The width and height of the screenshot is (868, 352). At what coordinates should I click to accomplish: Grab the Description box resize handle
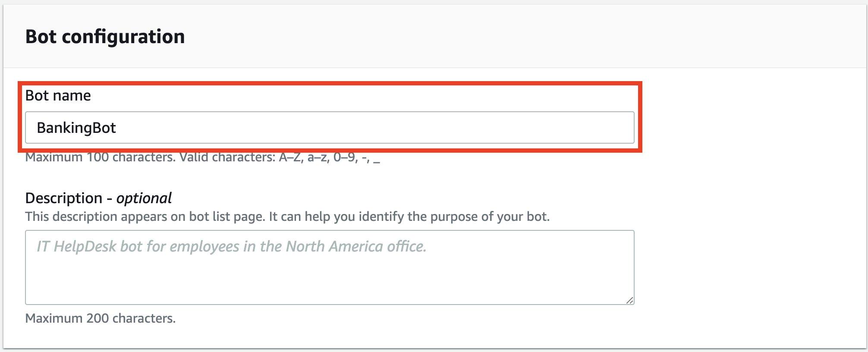[630, 301]
